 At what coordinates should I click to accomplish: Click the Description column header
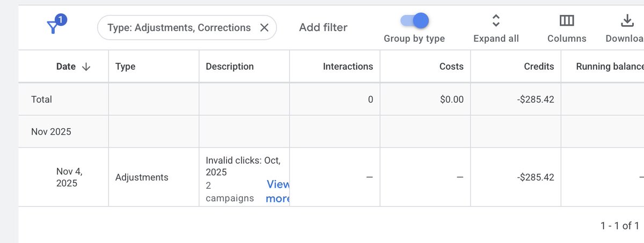click(x=230, y=67)
